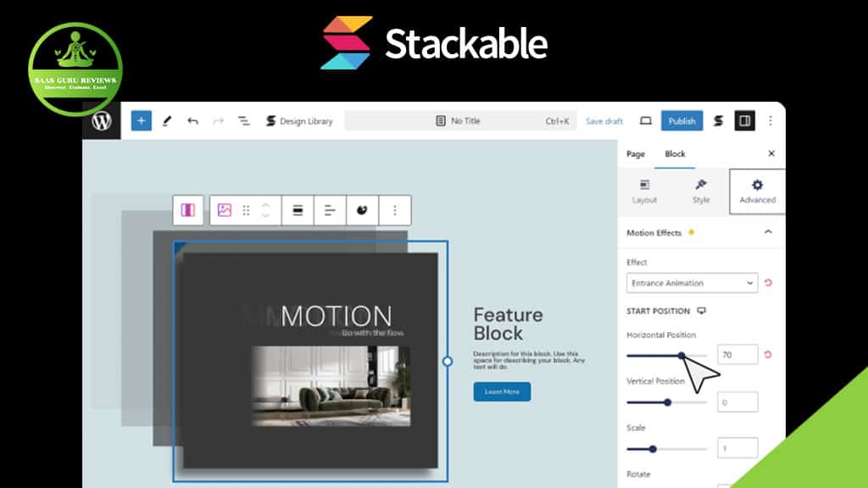Select the Feature Block heading
This screenshot has height=488, width=868.
[x=509, y=324]
